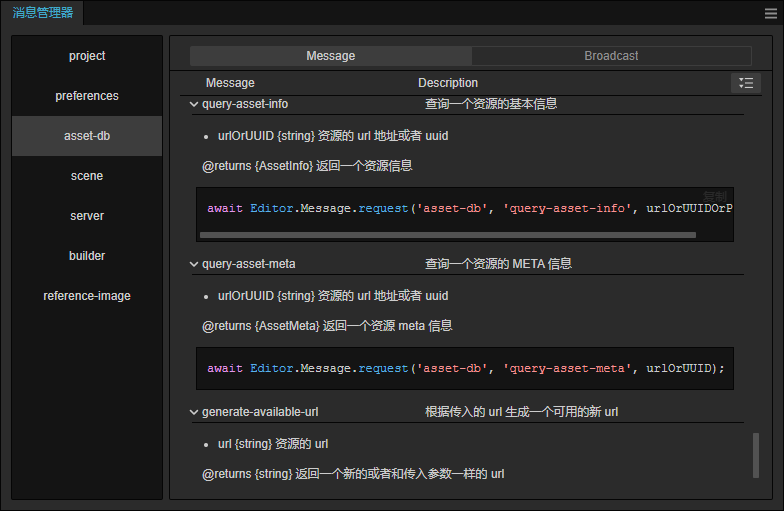Switch to the Message tab

(x=330, y=56)
